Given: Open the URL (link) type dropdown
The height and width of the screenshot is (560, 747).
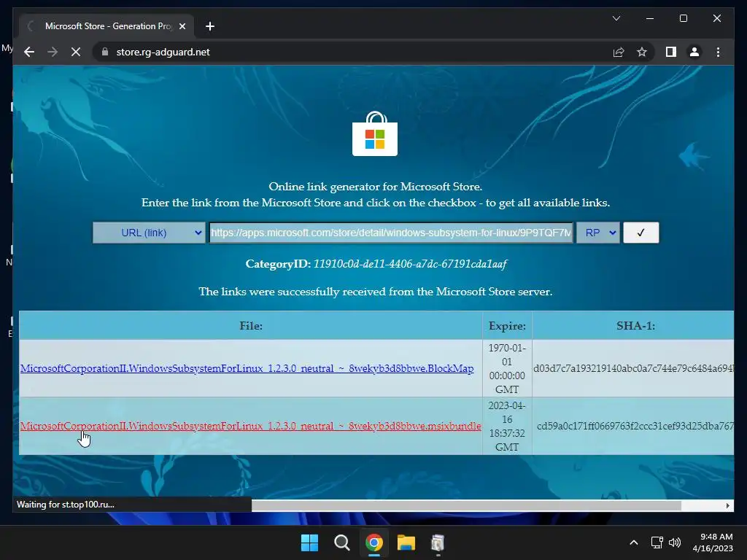Looking at the screenshot, I should point(149,233).
